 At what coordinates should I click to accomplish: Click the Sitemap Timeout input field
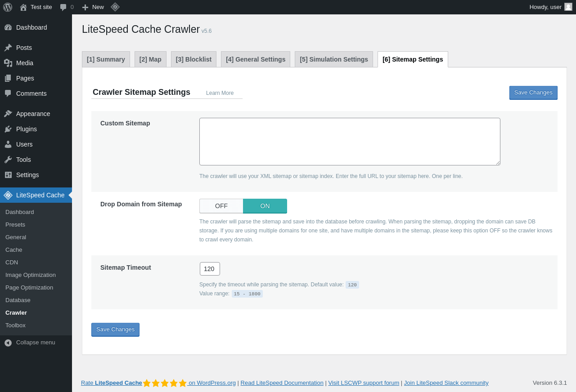tap(210, 269)
